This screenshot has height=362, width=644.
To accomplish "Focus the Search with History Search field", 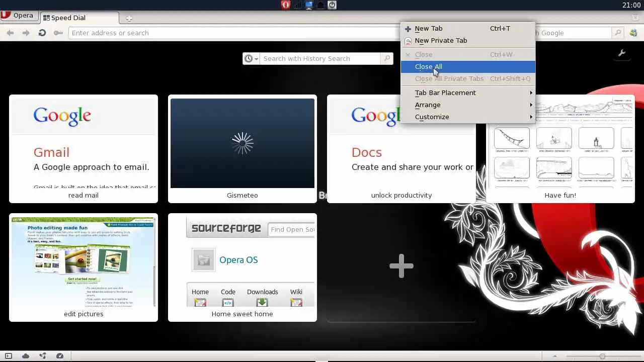I will (320, 59).
